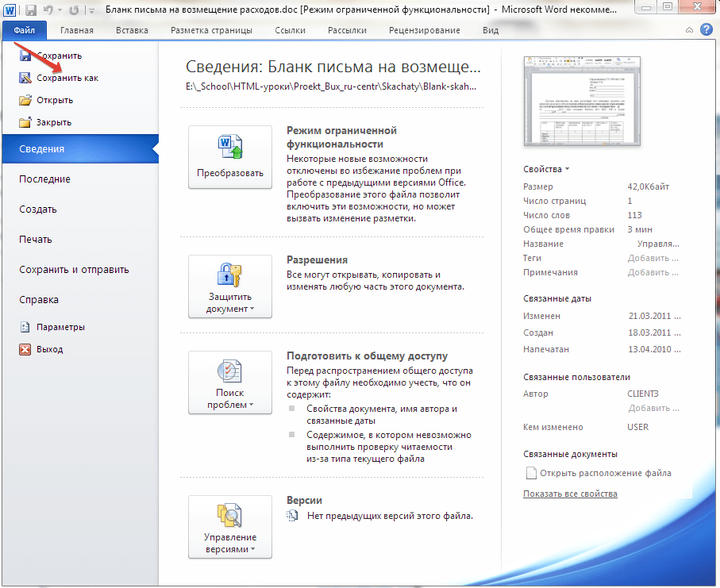Screen dimensions: 720x588
Task: Open Параметры from the File menu
Action: tap(60, 327)
